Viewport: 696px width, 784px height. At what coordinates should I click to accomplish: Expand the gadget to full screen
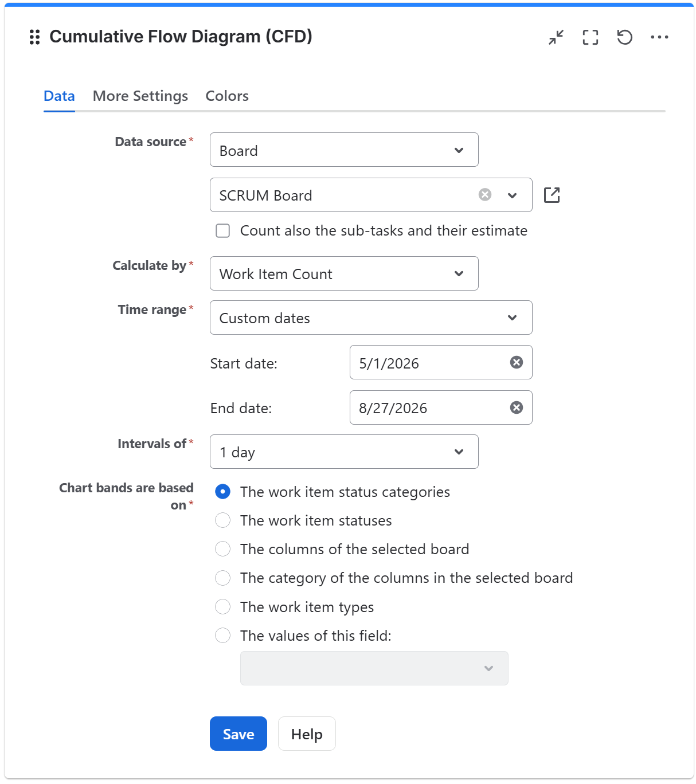(591, 37)
